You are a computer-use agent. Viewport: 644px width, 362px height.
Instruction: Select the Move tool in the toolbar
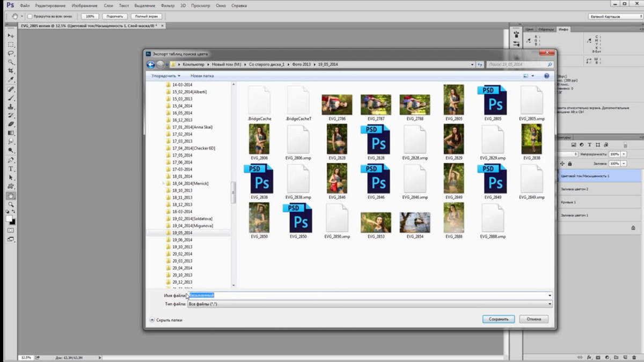11,35
